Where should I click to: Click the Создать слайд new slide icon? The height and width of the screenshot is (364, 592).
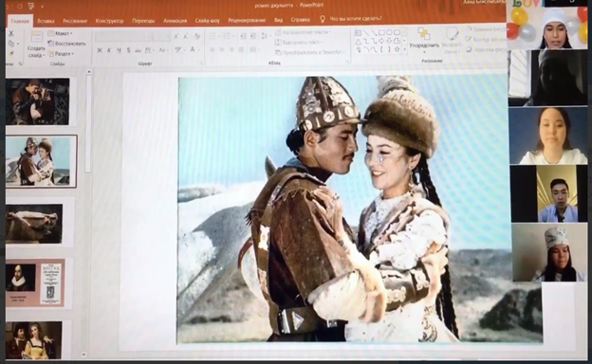click(37, 37)
